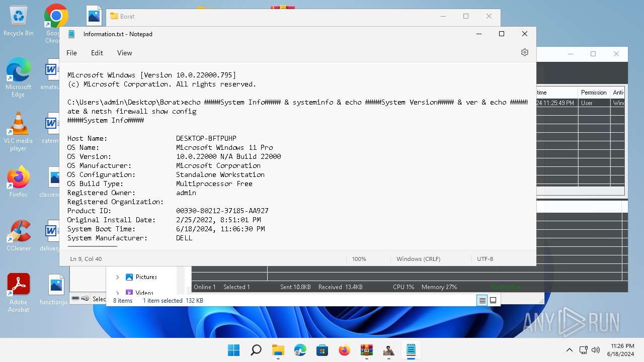Open the Edit menu in Notepad
The width and height of the screenshot is (644, 362).
(97, 53)
